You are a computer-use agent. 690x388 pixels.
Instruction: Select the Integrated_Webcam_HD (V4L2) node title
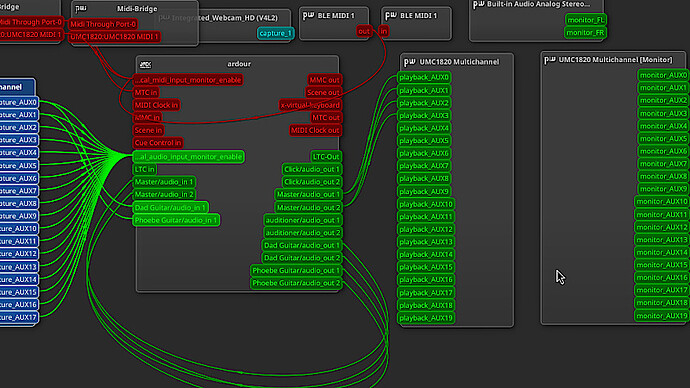(225, 18)
